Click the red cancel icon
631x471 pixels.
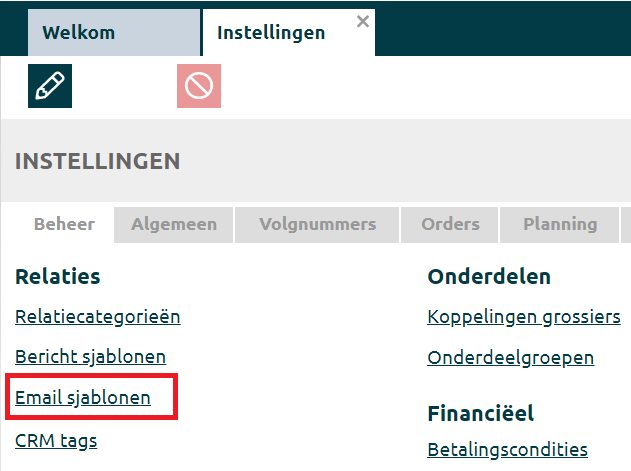(199, 86)
